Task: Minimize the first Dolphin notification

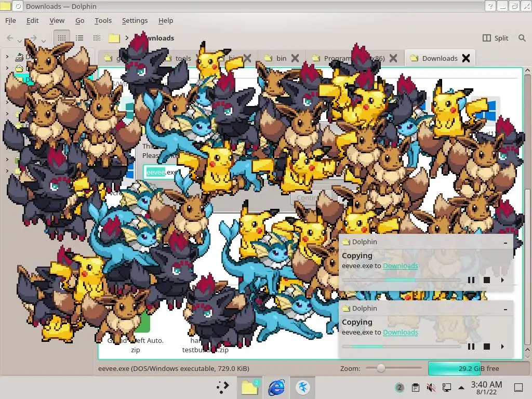Action: pos(506,243)
